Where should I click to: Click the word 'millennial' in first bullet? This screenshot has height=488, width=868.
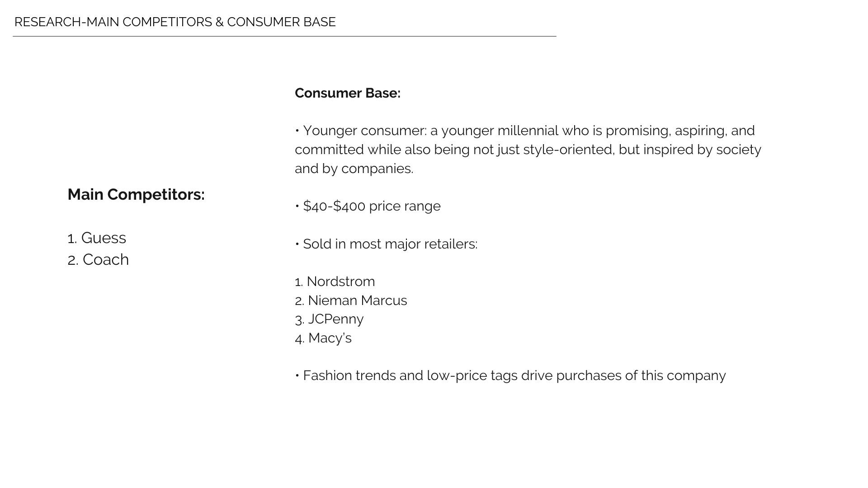tap(528, 131)
